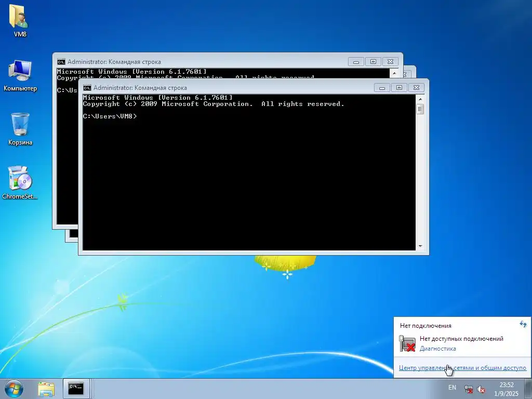Click the network tray icon with red X

[469, 389]
